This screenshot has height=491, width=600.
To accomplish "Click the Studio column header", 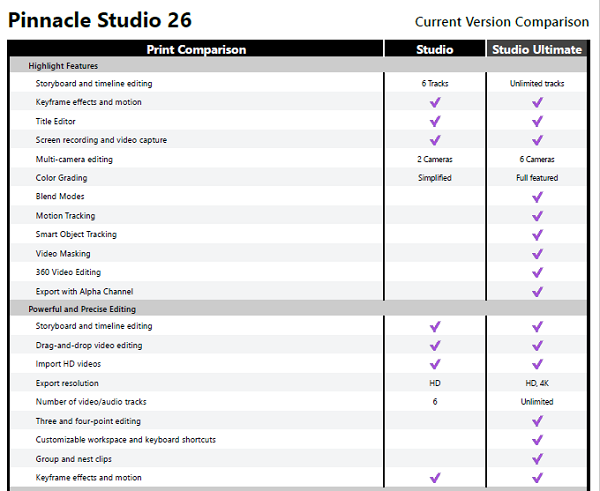I will tap(435, 49).
